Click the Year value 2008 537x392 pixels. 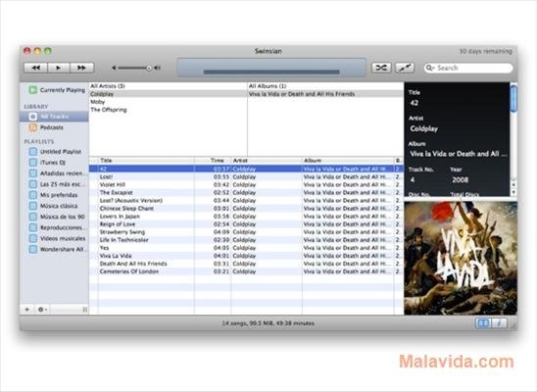(x=460, y=179)
